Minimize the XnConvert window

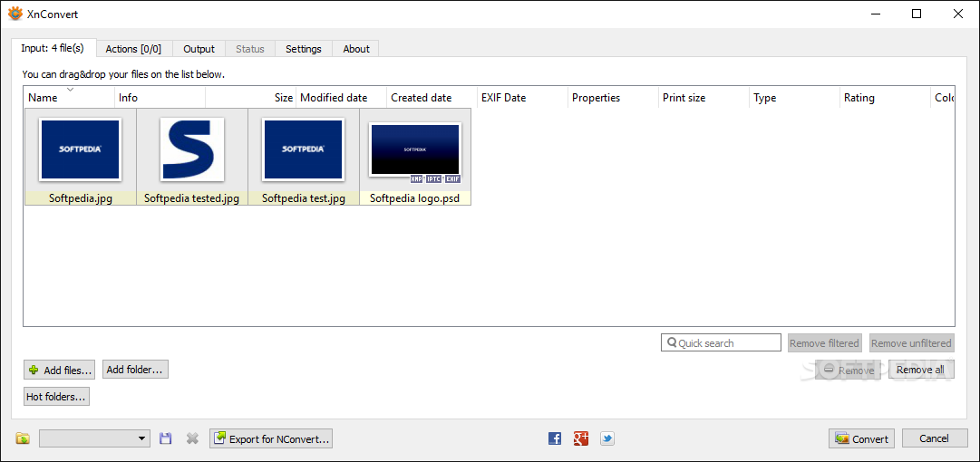point(877,14)
